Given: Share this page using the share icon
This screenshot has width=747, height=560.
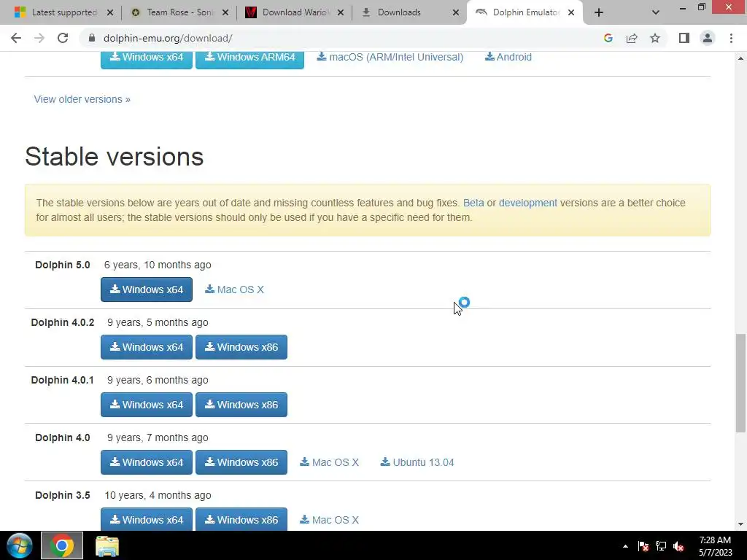Looking at the screenshot, I should click(x=632, y=38).
